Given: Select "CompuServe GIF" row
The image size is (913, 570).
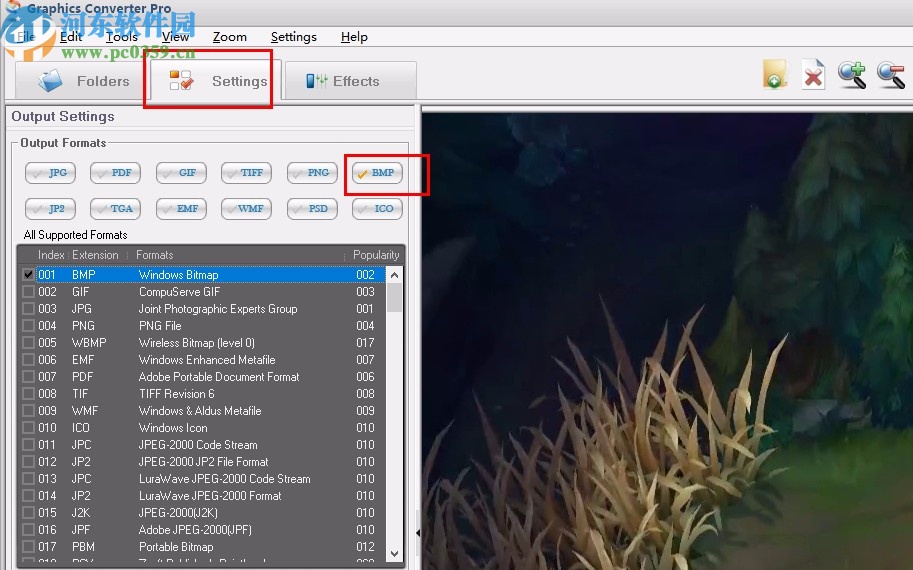Looking at the screenshot, I should (204, 291).
